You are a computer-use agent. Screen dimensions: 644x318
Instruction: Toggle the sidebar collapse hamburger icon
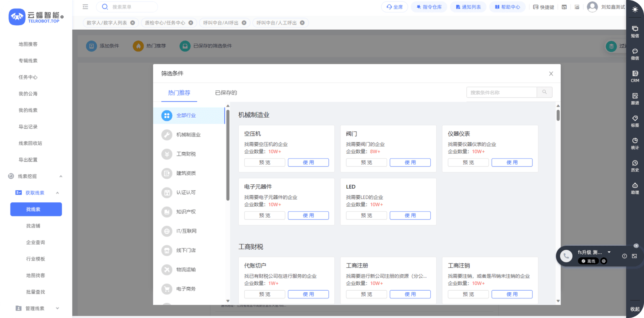coord(85,7)
